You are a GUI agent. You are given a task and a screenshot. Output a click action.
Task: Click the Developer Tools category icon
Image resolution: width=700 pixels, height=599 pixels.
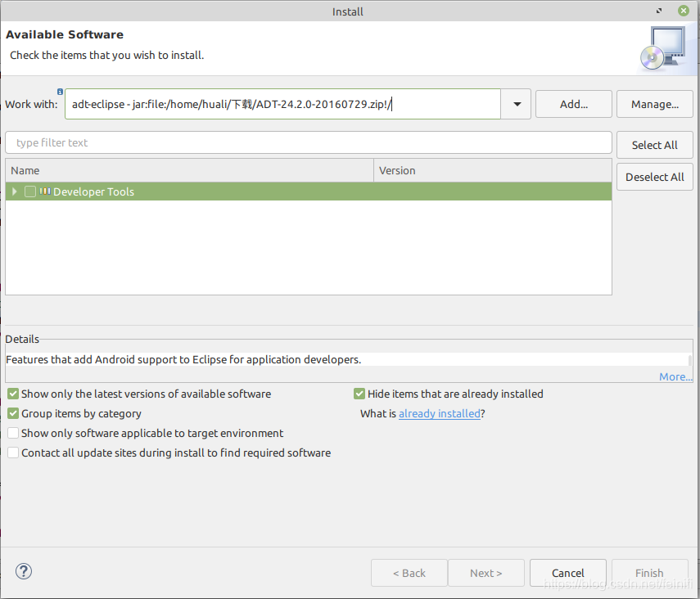coord(45,191)
